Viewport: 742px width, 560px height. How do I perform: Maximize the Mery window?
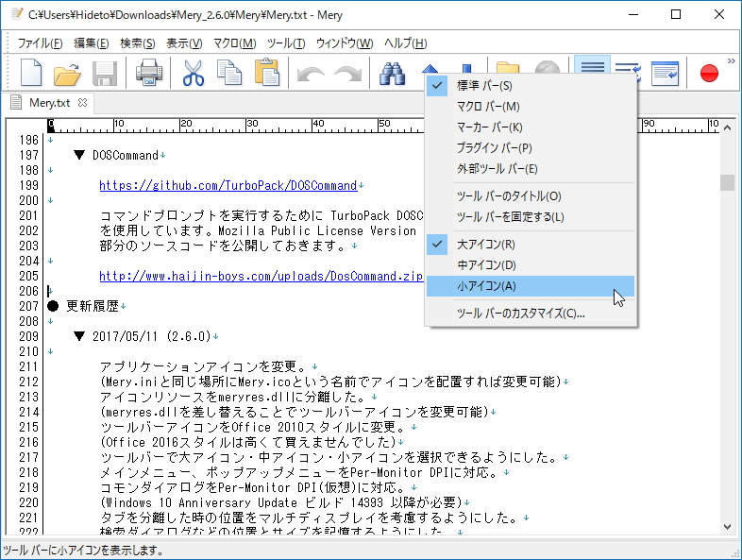[x=676, y=15]
